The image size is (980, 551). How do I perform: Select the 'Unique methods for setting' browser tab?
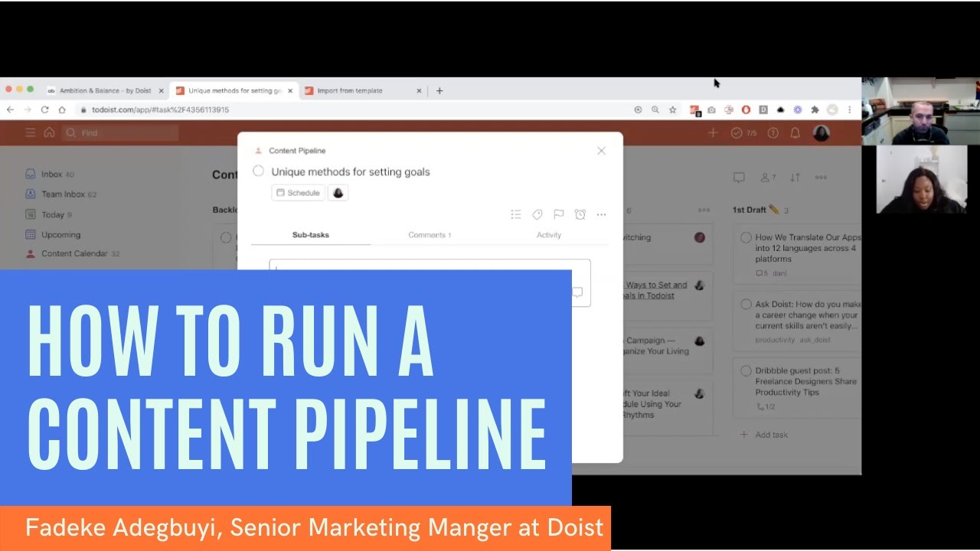[234, 90]
